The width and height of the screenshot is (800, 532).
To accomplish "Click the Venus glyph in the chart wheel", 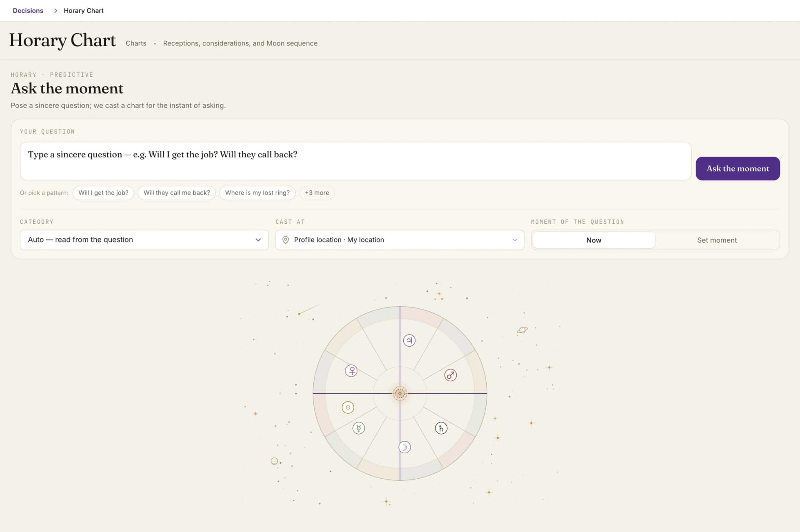I will [351, 370].
